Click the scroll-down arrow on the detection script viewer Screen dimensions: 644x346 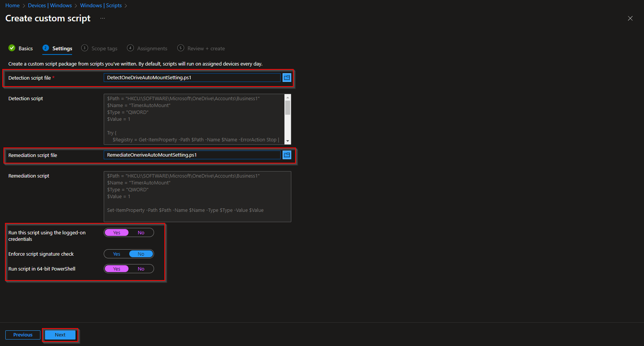(288, 139)
